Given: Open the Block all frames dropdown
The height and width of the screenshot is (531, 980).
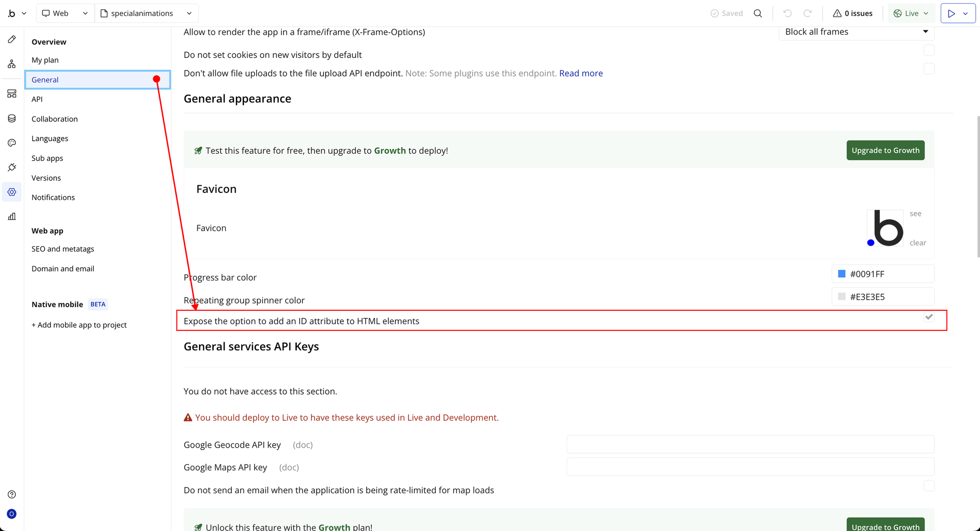Looking at the screenshot, I should tap(856, 32).
